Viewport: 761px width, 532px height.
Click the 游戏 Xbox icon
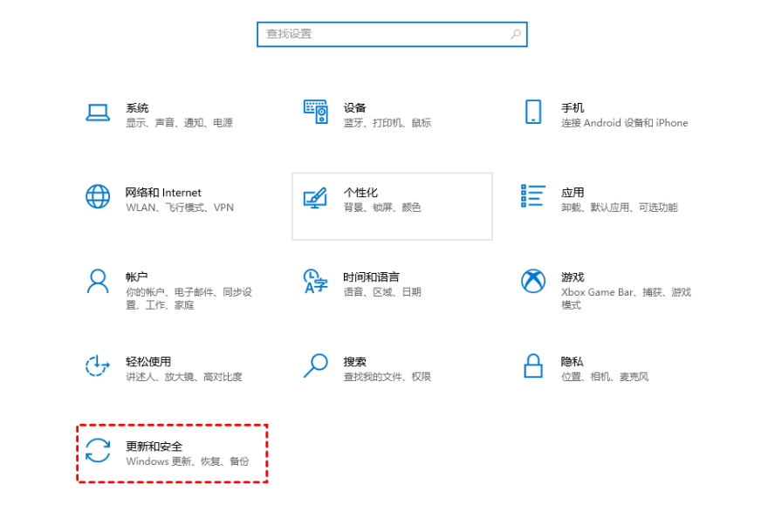(532, 281)
